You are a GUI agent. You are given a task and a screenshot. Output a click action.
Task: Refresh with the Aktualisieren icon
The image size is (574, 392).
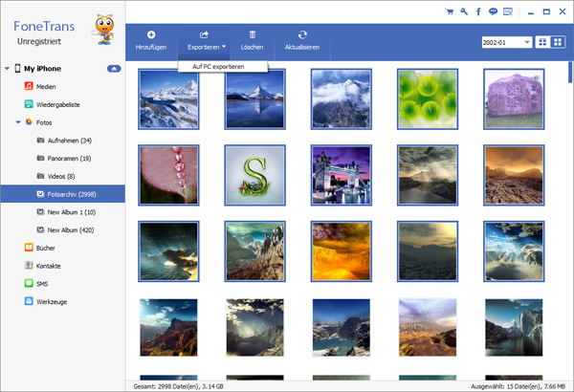302,34
